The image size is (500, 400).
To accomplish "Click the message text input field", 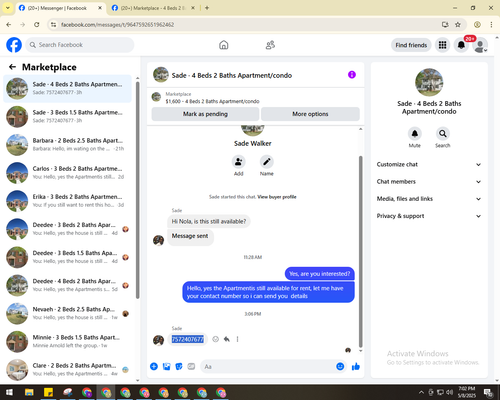I will coord(268,367).
